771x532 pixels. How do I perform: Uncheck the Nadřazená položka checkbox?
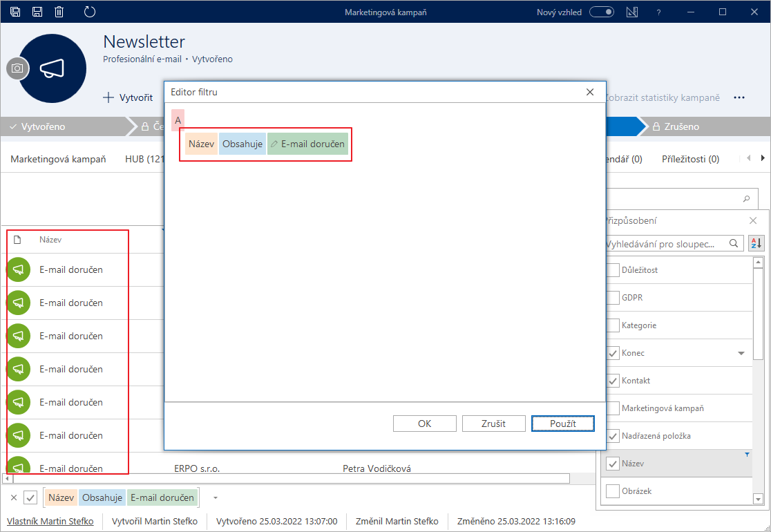[x=613, y=436]
